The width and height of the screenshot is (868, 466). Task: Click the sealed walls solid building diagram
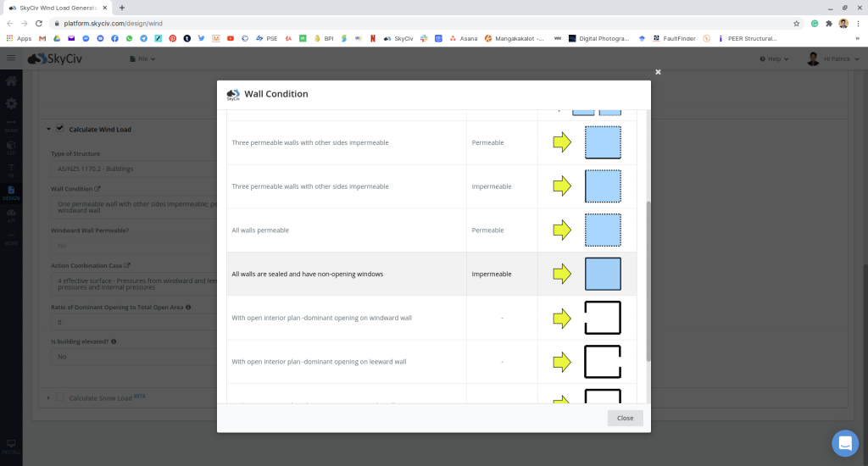pyautogui.click(x=603, y=274)
